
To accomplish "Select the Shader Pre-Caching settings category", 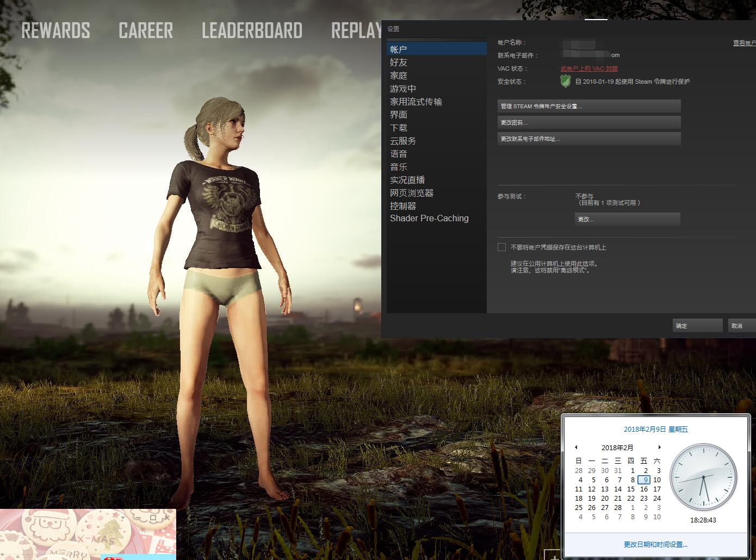I will (x=437, y=219).
